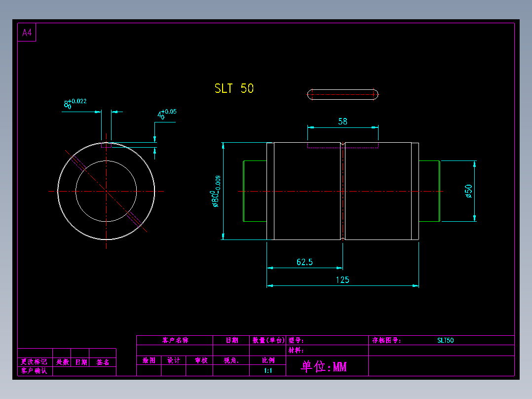Click the 62.5 half-length dimension
The height and width of the screenshot is (399, 532).
(x=304, y=262)
